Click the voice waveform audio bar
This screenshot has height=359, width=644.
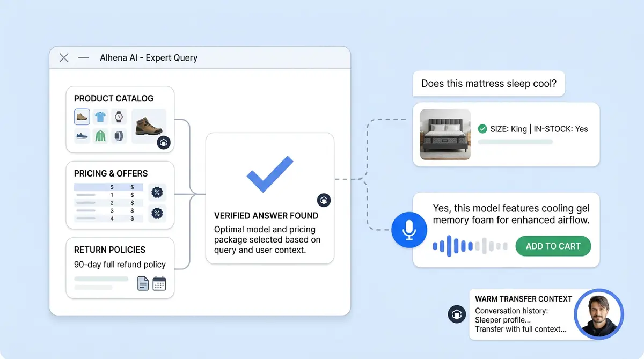(x=470, y=246)
